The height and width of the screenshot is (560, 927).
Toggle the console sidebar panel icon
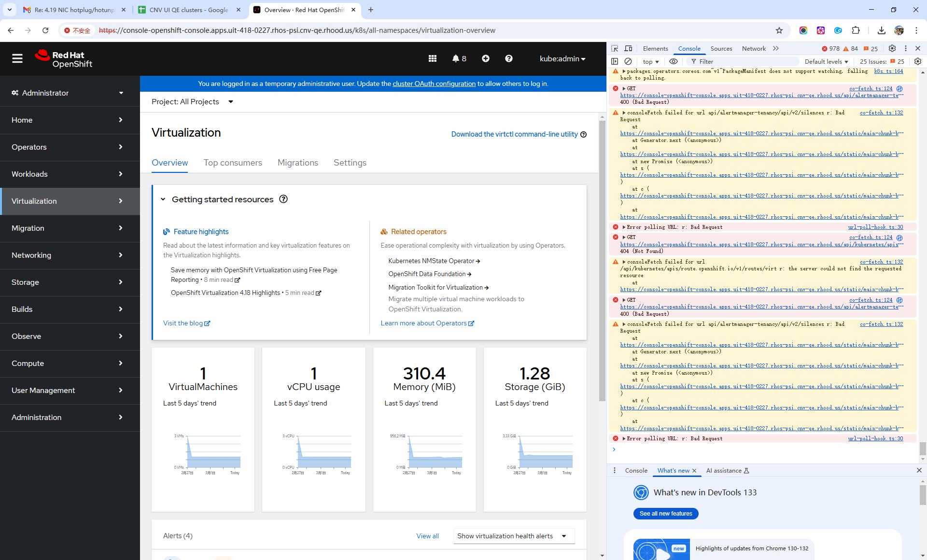pyautogui.click(x=615, y=61)
